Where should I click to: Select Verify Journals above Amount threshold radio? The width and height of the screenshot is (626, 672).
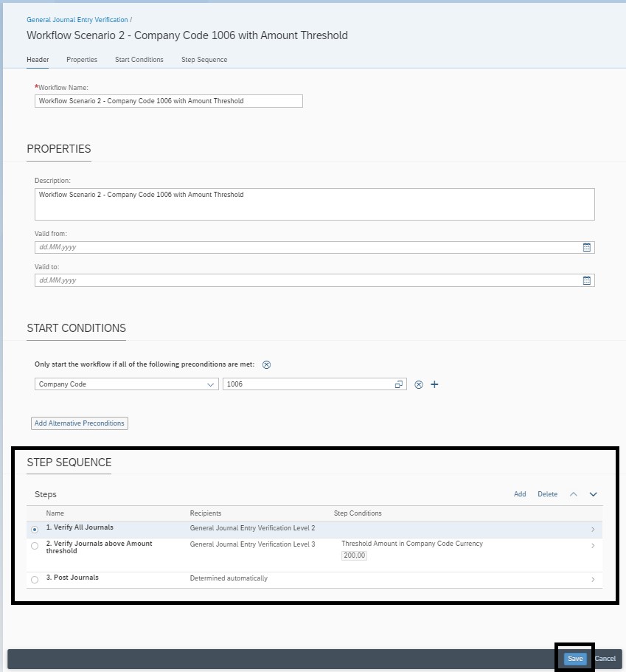point(35,546)
